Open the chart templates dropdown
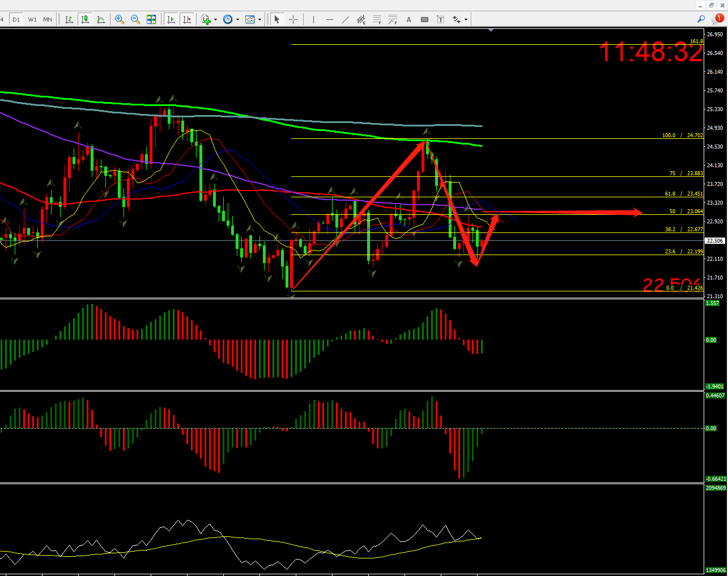This screenshot has width=728, height=576. 253,19
